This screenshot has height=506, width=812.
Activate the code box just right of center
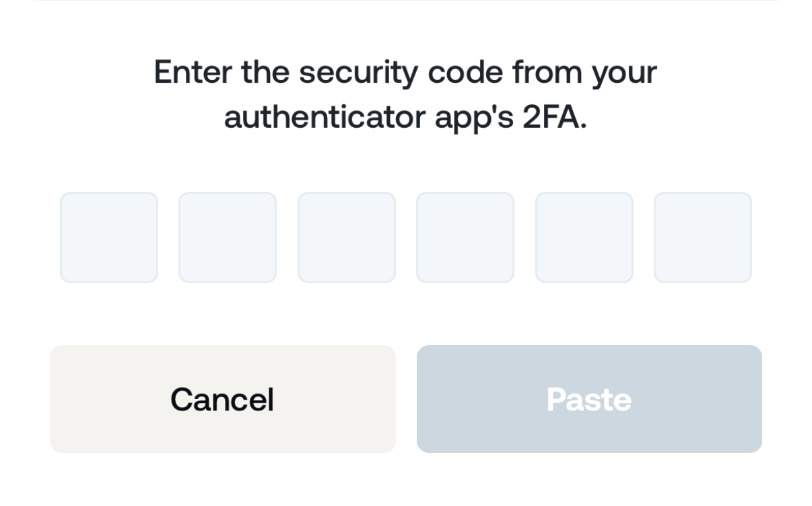click(x=465, y=238)
